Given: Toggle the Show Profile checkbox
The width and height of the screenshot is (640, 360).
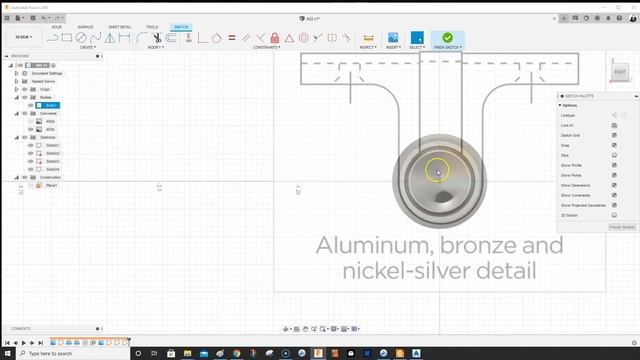Looking at the screenshot, I should pos(614,165).
